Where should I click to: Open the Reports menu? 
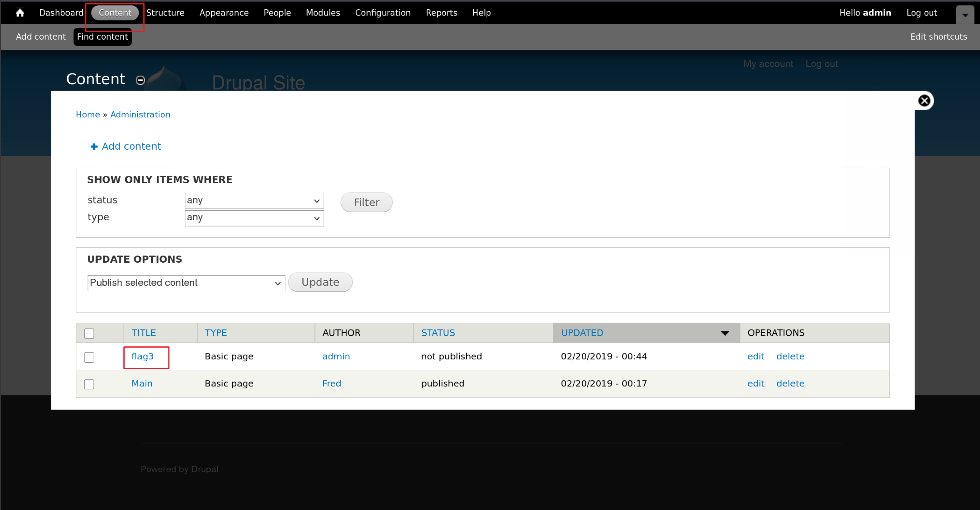pyautogui.click(x=441, y=13)
